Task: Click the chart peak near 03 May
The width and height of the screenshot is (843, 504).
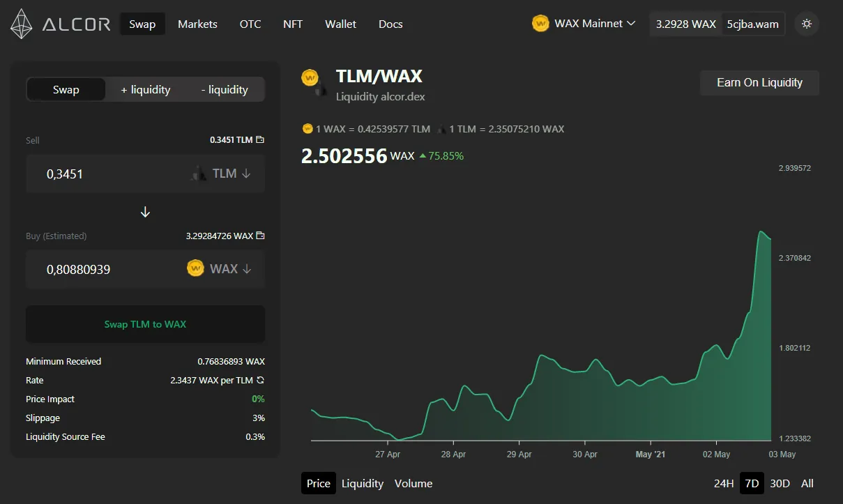Action: coord(761,231)
